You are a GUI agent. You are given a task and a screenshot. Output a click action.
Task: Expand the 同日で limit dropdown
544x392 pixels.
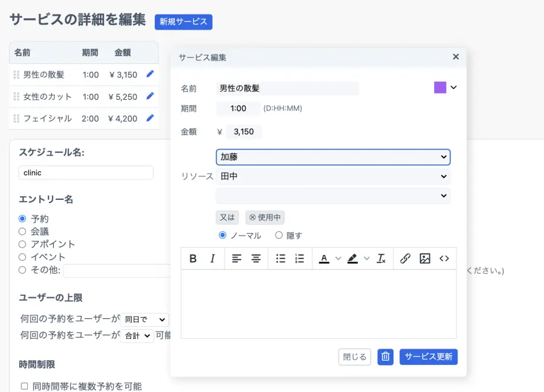click(x=145, y=320)
